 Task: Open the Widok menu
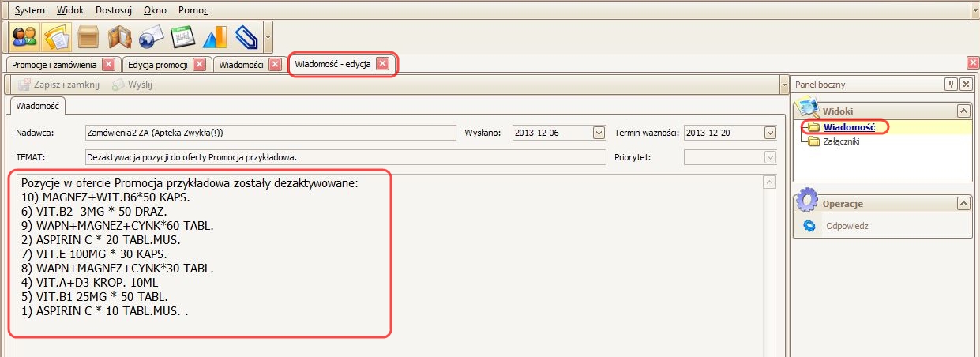tap(71, 10)
